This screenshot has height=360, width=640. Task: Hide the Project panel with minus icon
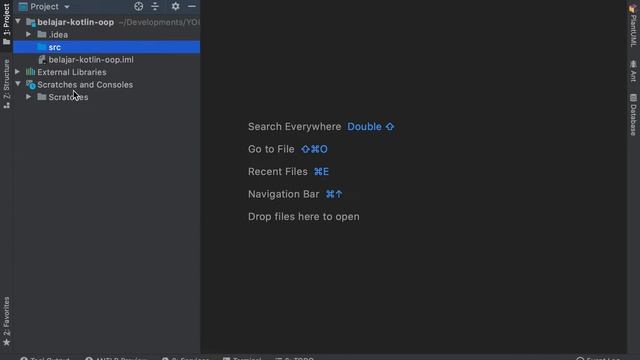click(192, 6)
